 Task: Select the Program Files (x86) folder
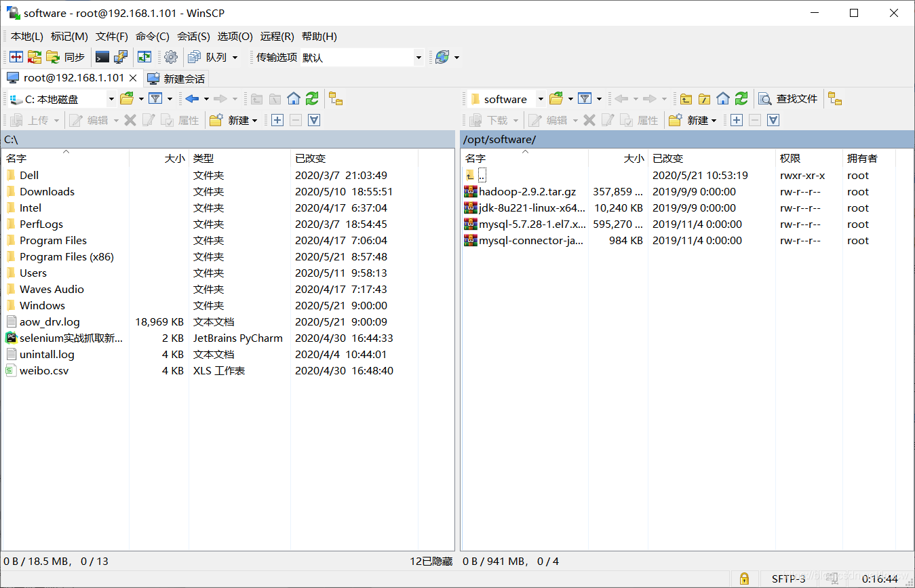coord(66,257)
